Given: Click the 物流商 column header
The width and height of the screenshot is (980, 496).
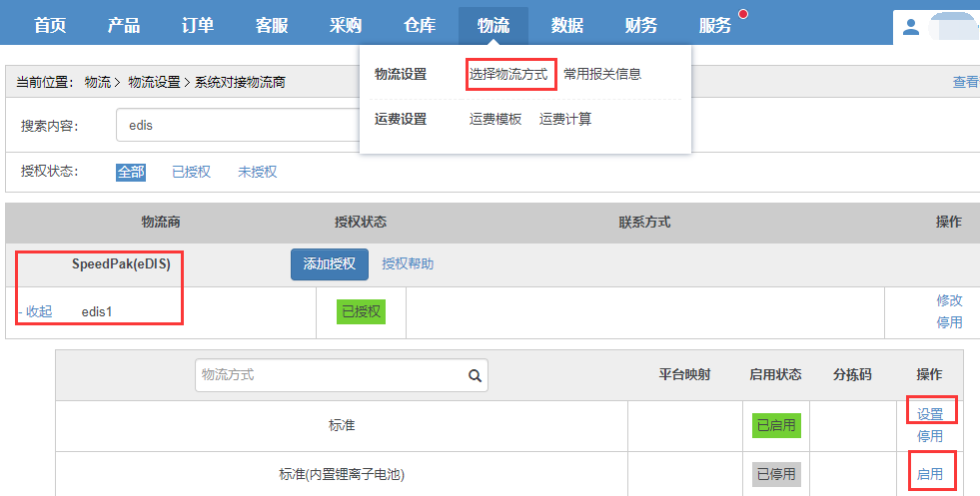Looking at the screenshot, I should point(161,222).
